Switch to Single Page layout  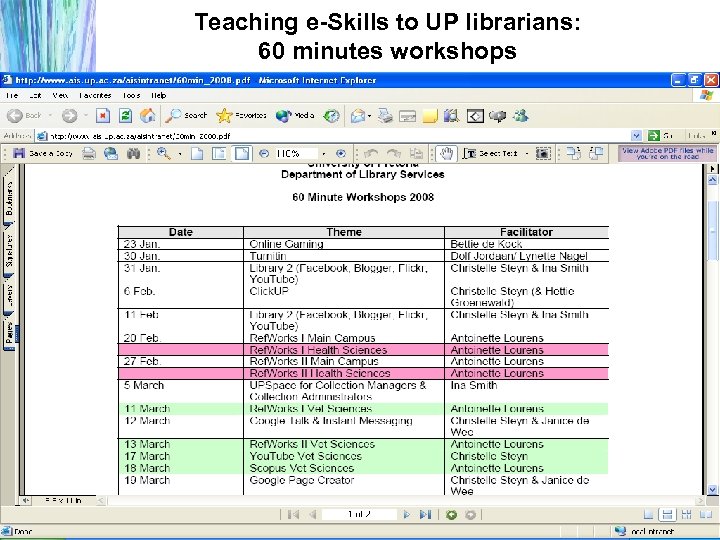(648, 514)
